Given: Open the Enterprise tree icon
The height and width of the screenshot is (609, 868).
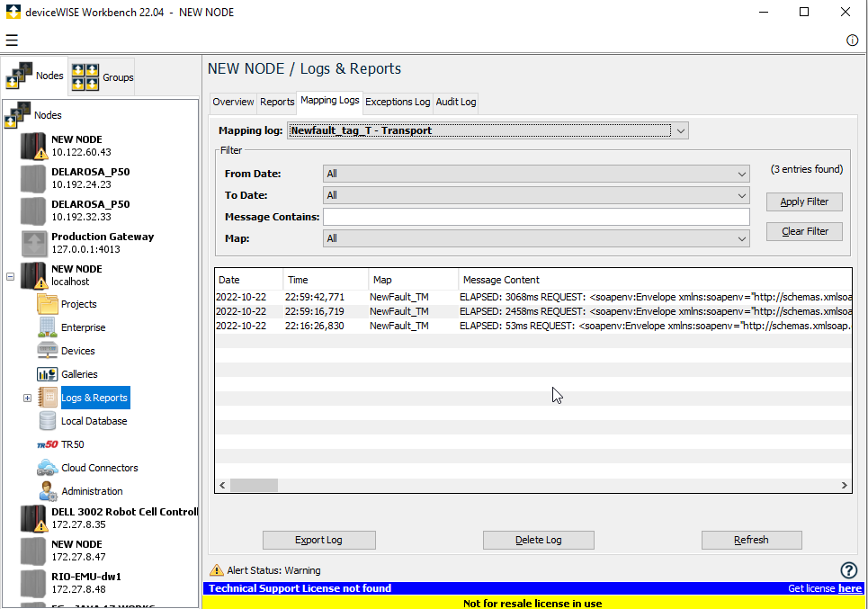Looking at the screenshot, I should coord(48,327).
